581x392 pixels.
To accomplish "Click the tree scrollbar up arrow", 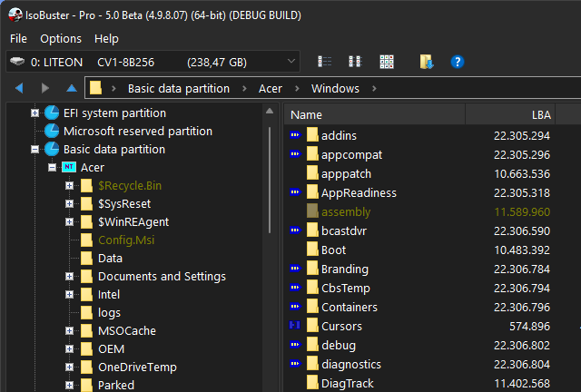I will click(x=270, y=111).
